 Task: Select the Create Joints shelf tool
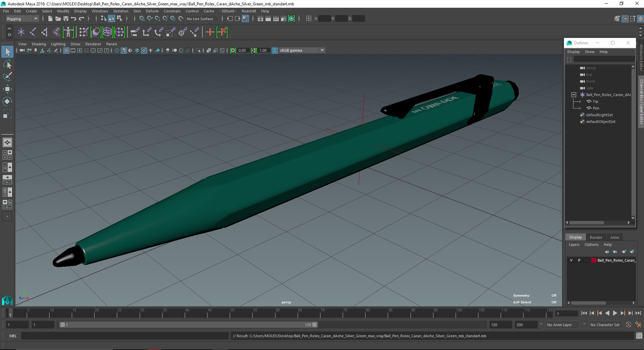point(33,32)
